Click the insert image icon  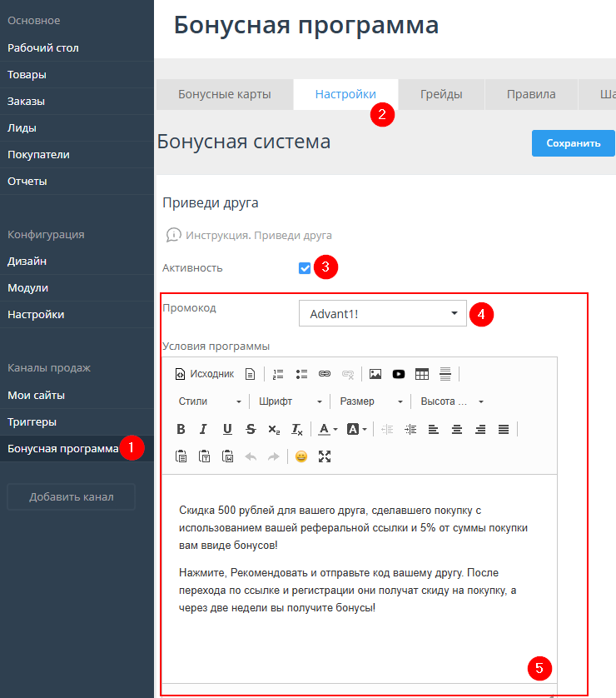pos(375,374)
